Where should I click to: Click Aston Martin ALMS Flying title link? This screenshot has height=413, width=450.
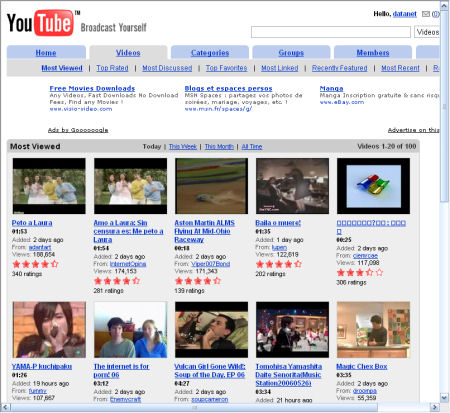(204, 231)
